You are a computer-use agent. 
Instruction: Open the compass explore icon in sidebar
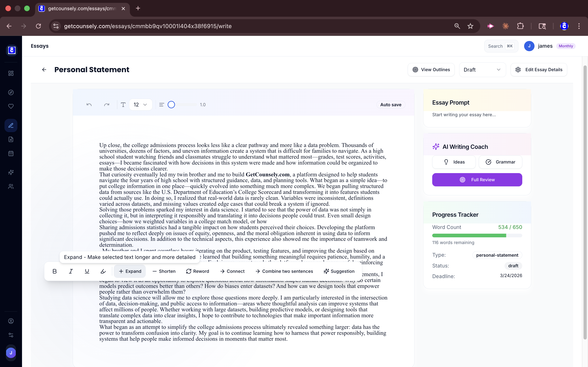click(x=11, y=92)
